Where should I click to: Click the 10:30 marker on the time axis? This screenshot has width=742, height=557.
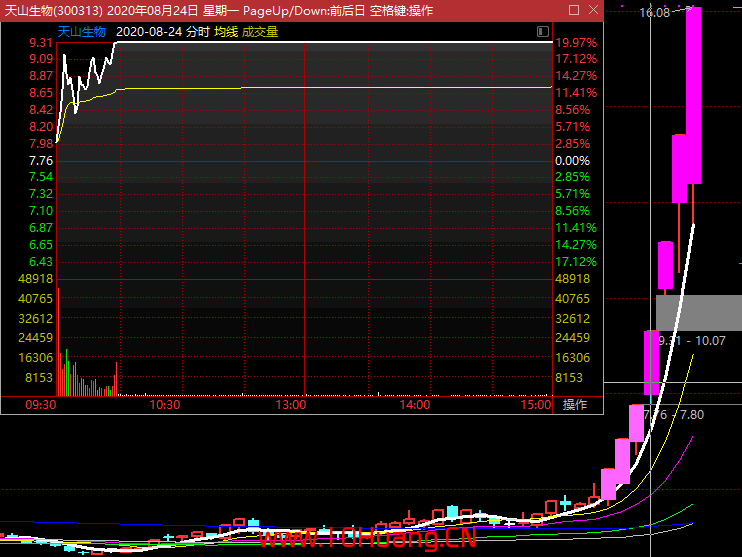coord(165,405)
